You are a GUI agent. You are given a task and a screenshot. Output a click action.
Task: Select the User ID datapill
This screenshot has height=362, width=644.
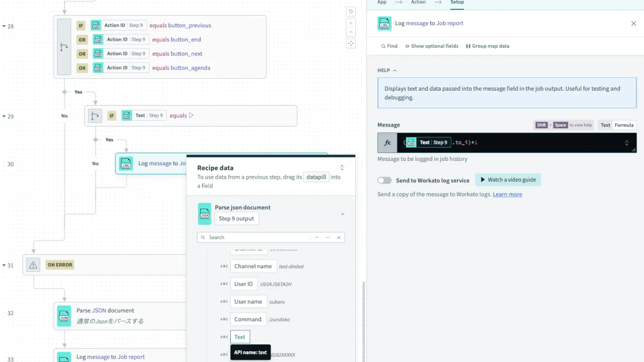244,284
